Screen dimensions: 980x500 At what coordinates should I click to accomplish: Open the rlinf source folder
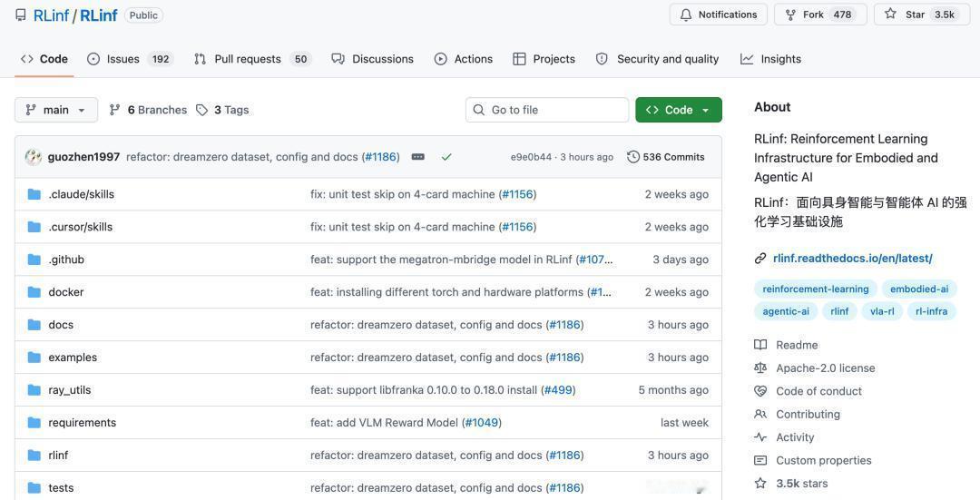58,455
